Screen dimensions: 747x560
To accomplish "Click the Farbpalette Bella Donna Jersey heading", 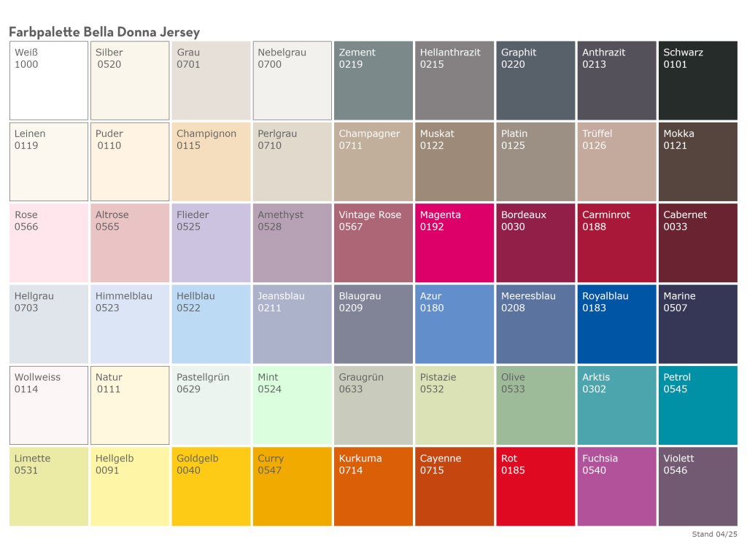I will click(104, 32).
